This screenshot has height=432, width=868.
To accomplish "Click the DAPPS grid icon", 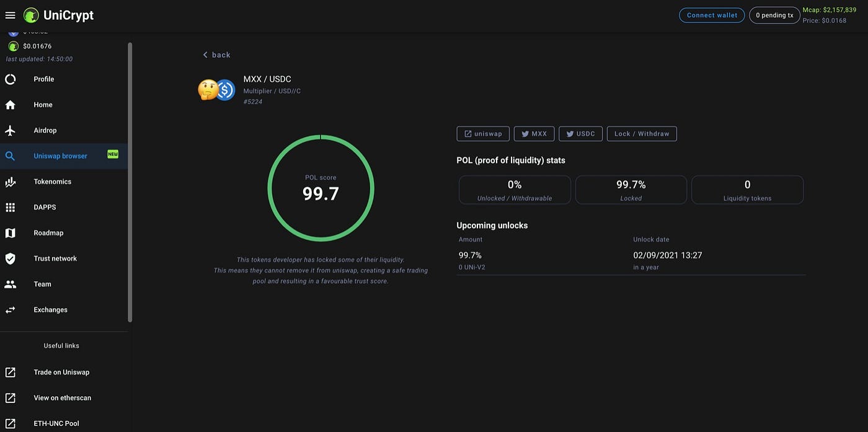I will coord(10,208).
